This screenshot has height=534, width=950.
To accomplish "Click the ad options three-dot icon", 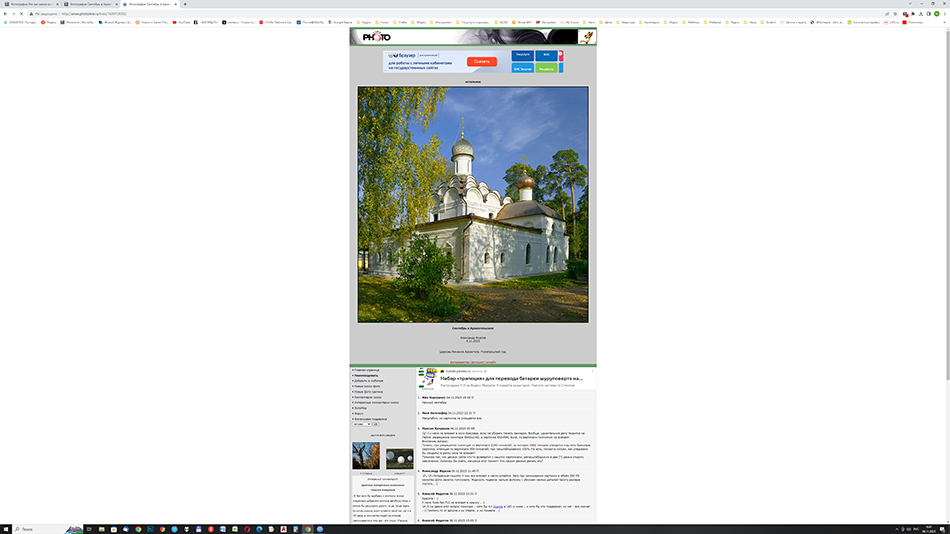I will tap(592, 371).
